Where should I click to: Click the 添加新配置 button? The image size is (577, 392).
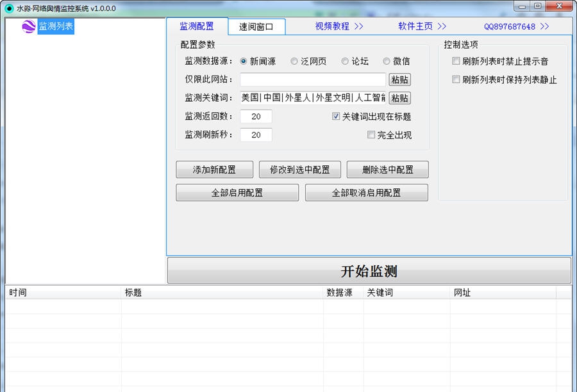(x=214, y=170)
